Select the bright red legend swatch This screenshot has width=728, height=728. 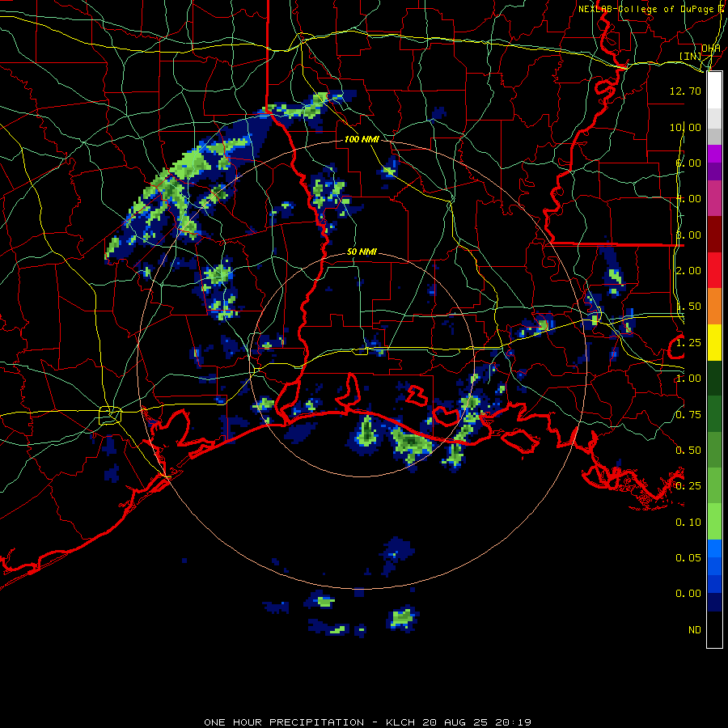coord(714,270)
